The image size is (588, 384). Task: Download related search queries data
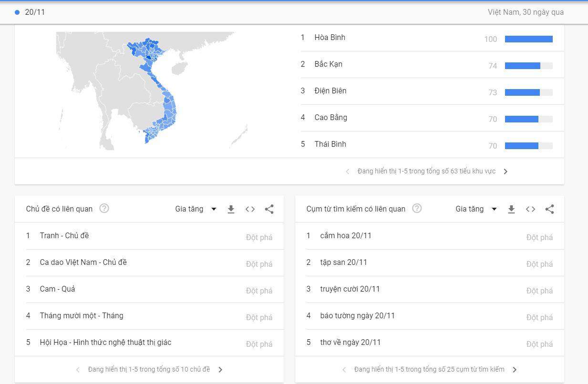[x=511, y=209]
